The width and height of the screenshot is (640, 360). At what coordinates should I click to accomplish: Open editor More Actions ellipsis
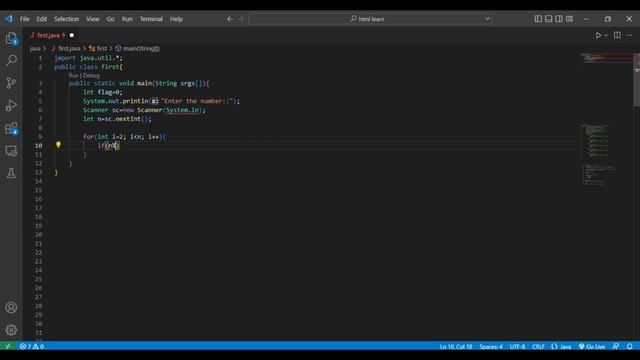(x=629, y=35)
